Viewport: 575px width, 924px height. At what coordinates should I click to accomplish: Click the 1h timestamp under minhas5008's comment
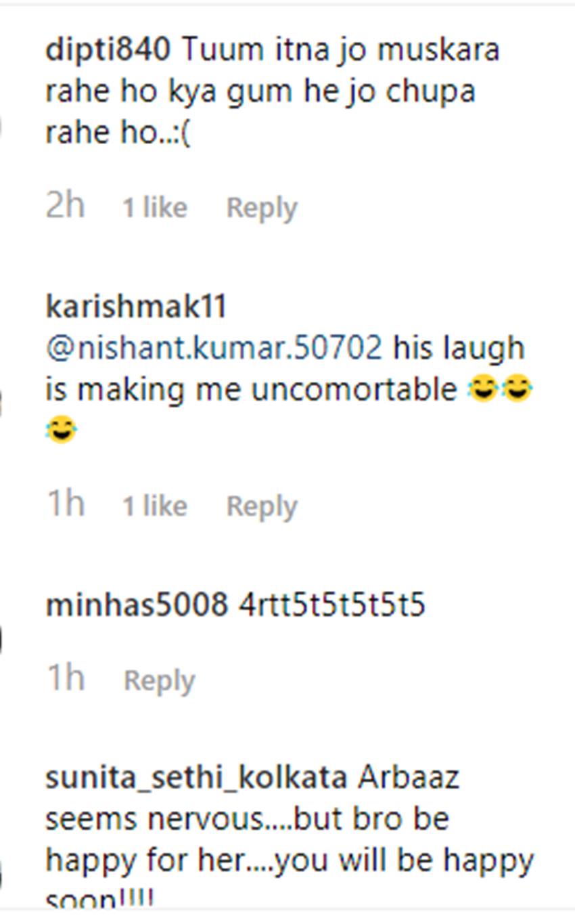point(65,678)
